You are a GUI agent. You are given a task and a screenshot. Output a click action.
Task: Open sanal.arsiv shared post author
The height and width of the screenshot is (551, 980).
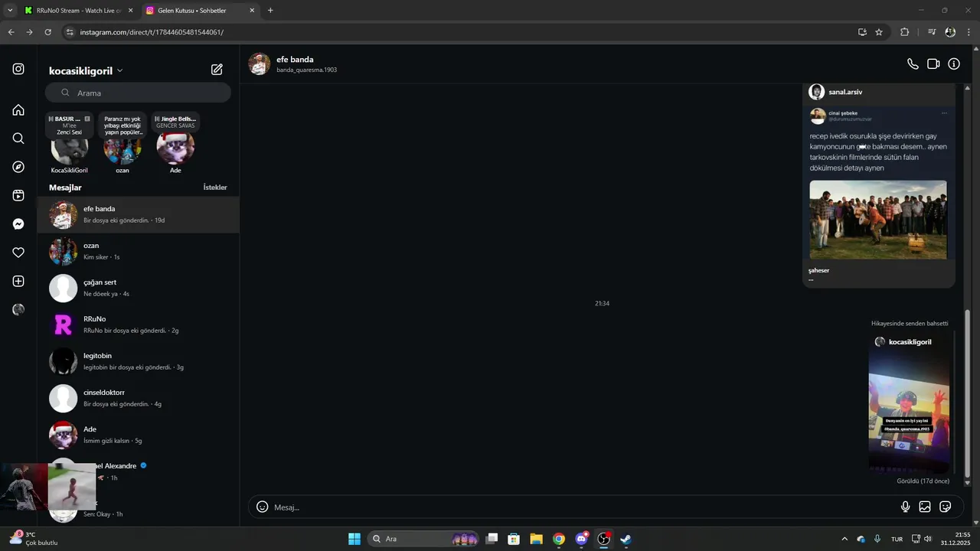click(845, 92)
